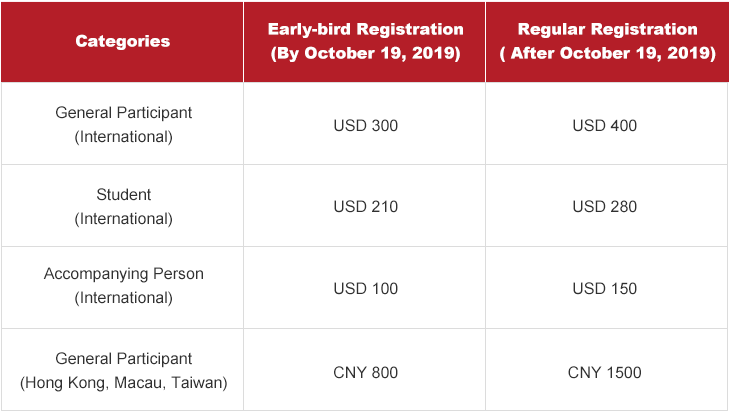
Task: Click the Categories column header
Action: pos(122,41)
